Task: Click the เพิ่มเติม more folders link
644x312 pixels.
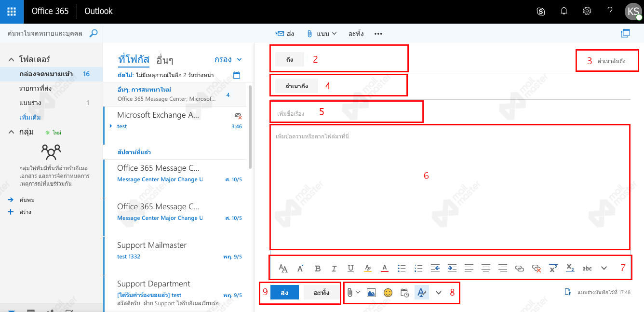Action: (x=30, y=117)
